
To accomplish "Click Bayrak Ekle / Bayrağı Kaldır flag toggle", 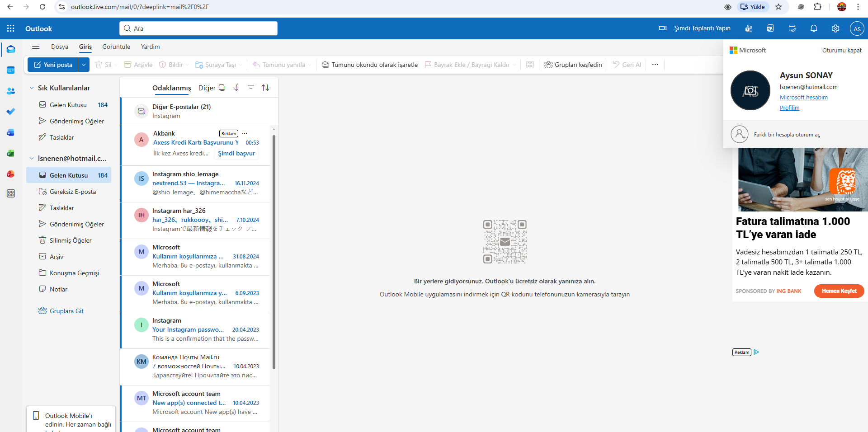I will tap(467, 65).
